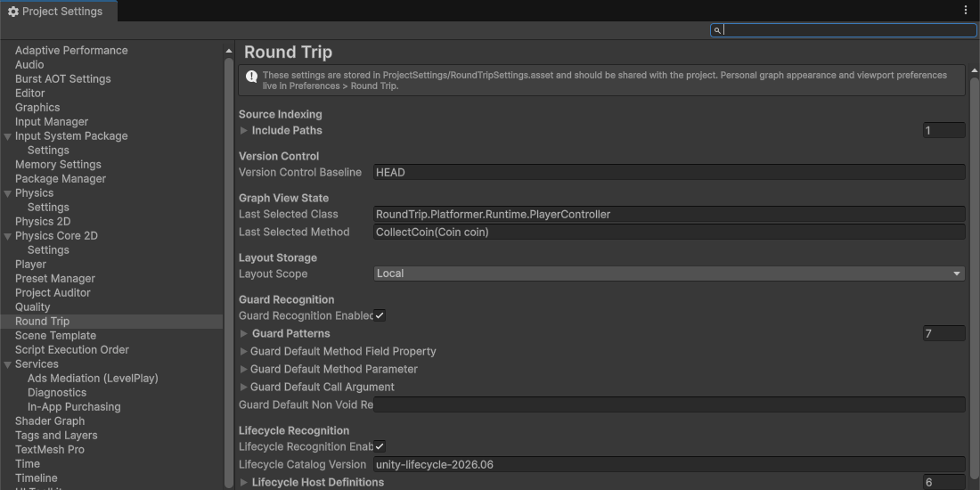The width and height of the screenshot is (980, 490).
Task: Open In-App Purchasing settings
Action: pos(74,407)
